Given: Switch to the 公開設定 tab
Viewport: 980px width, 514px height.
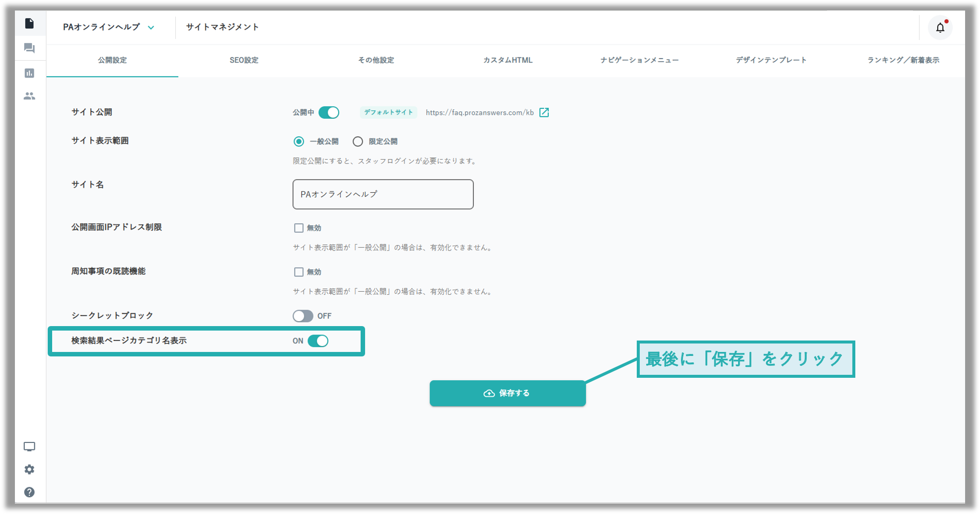Looking at the screenshot, I should click(x=112, y=60).
